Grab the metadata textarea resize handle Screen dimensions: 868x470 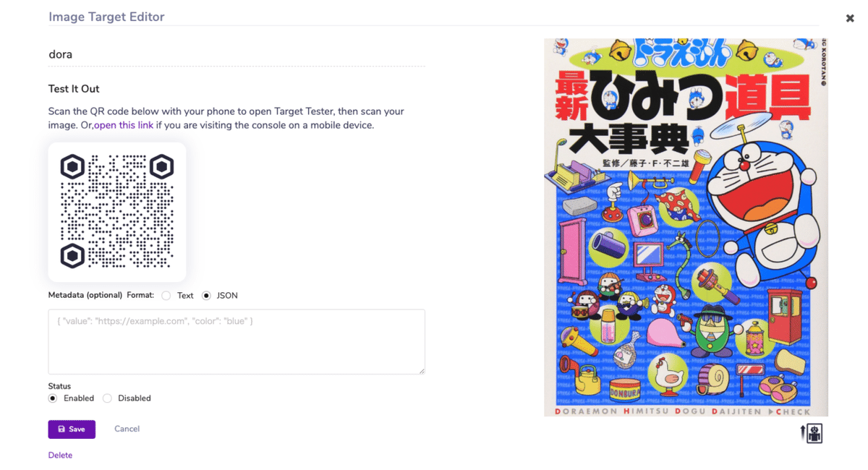click(421, 370)
